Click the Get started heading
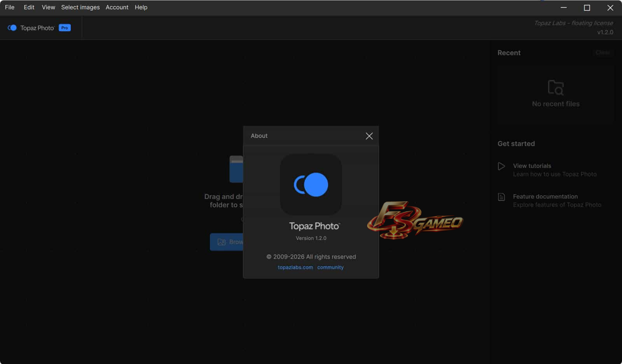The image size is (622, 364). [516, 144]
